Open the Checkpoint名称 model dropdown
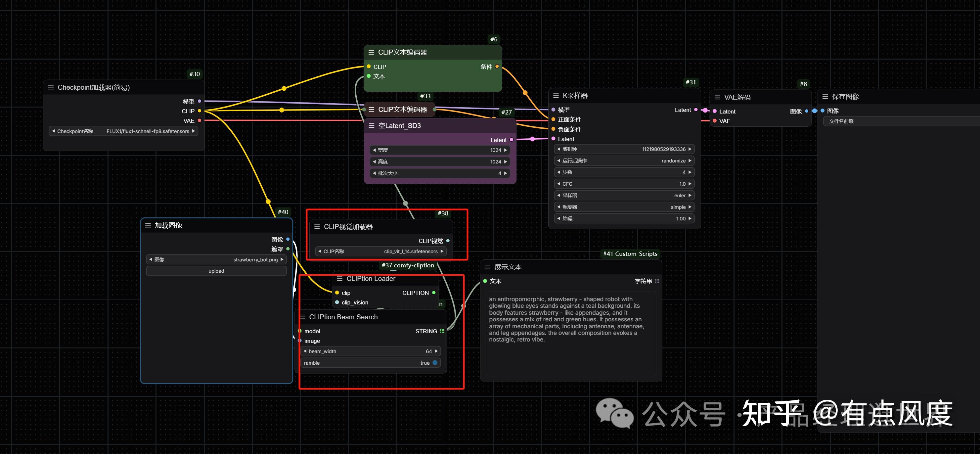980x454 pixels. click(124, 131)
